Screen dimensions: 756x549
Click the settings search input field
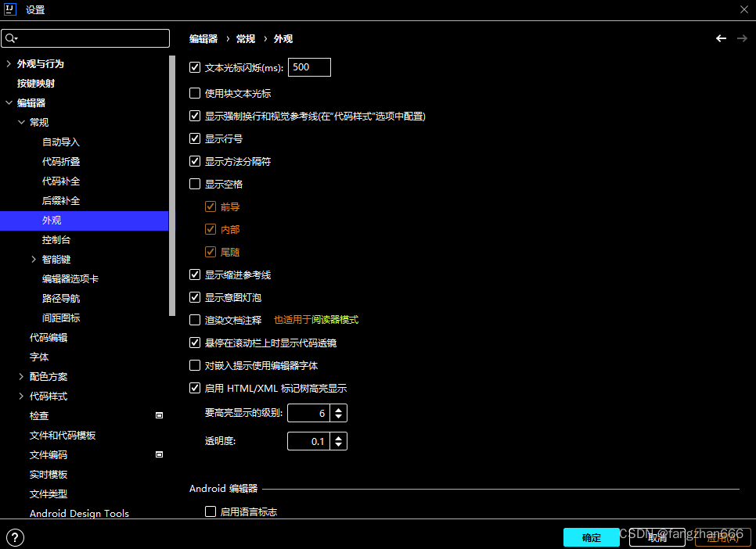85,38
